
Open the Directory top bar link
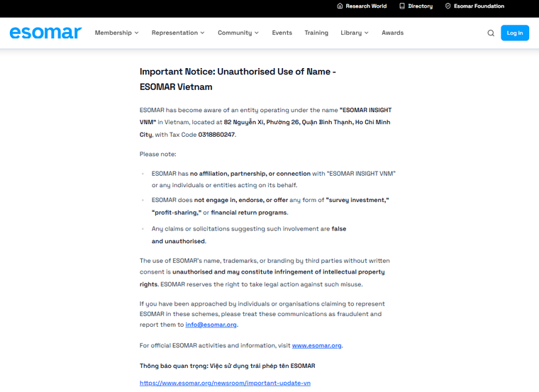420,6
